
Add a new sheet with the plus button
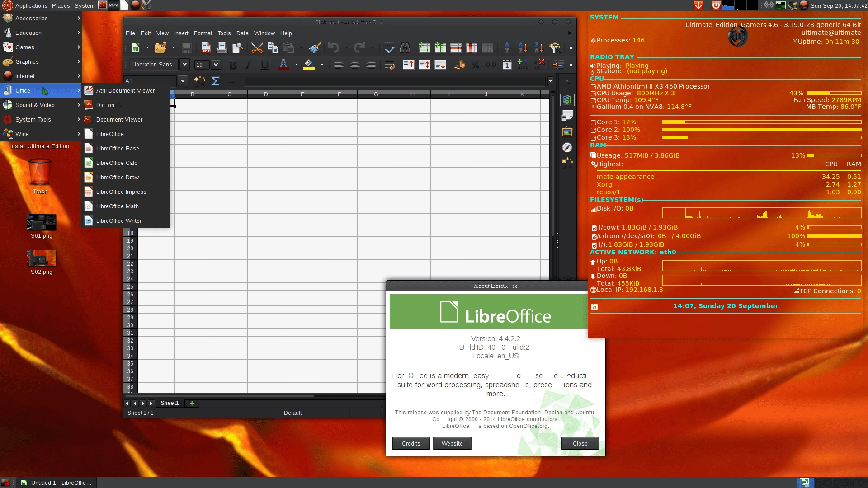(x=192, y=404)
